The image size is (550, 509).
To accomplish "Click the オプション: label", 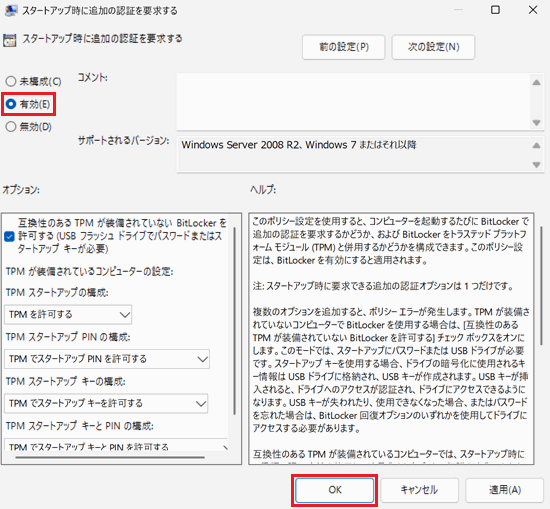I will pyautogui.click(x=21, y=190).
